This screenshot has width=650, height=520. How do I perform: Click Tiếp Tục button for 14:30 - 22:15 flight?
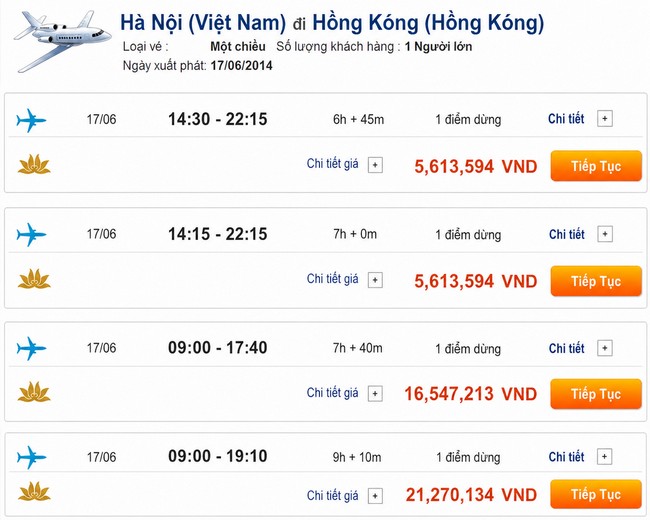[596, 166]
